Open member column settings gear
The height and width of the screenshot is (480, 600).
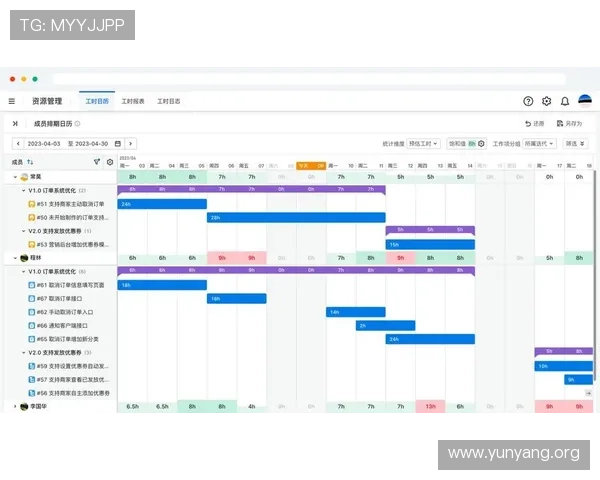tap(110, 162)
